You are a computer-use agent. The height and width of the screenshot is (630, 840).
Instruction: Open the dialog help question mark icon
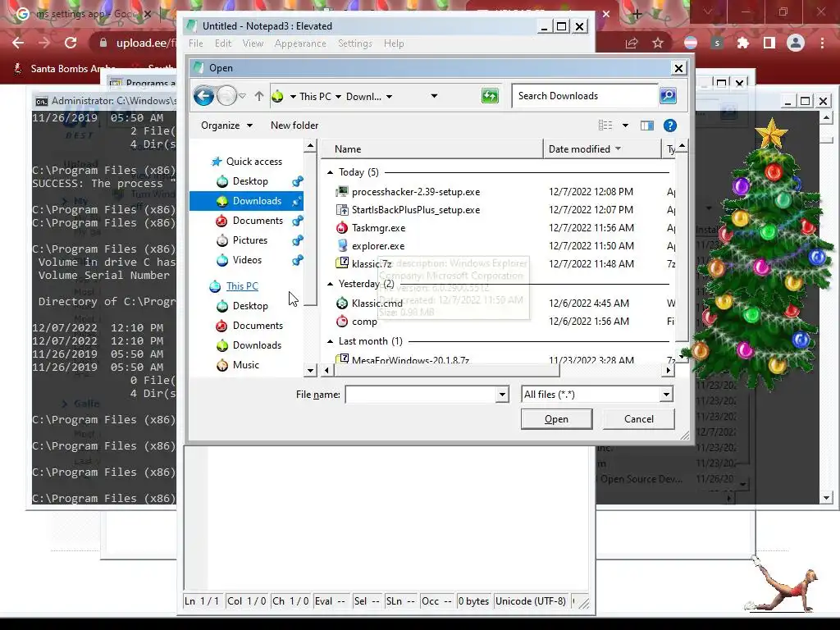[669, 126]
